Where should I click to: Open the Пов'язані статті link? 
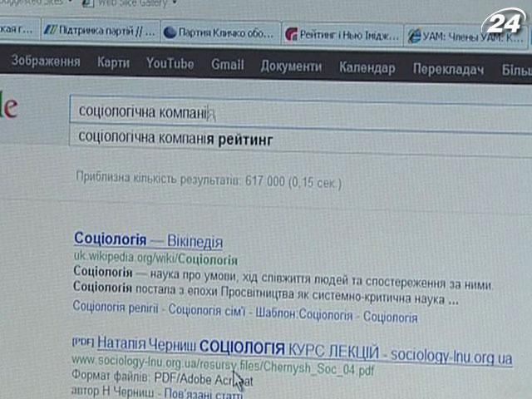pos(203,393)
